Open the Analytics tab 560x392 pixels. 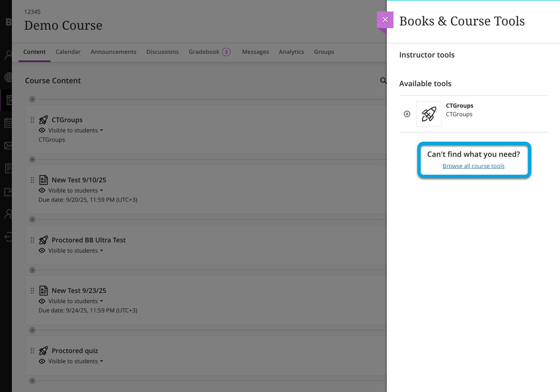(x=291, y=52)
